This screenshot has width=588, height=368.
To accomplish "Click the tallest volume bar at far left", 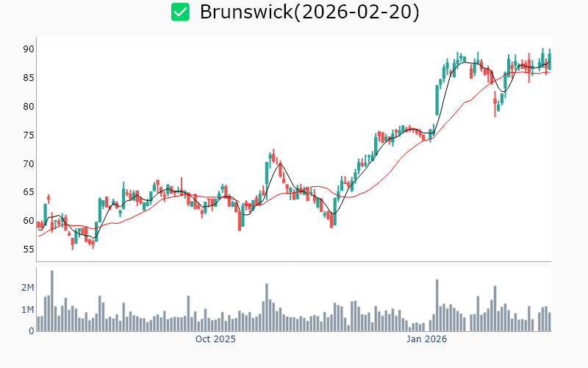I will (52, 301).
